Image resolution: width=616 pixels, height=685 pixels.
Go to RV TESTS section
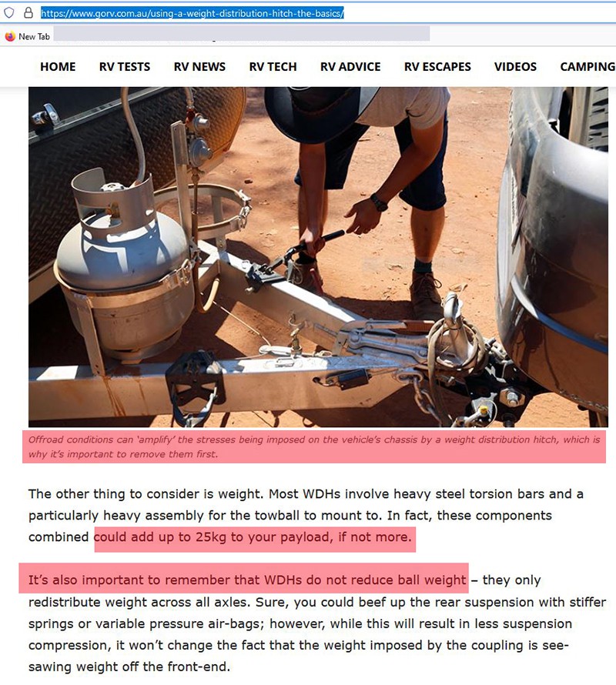point(125,67)
